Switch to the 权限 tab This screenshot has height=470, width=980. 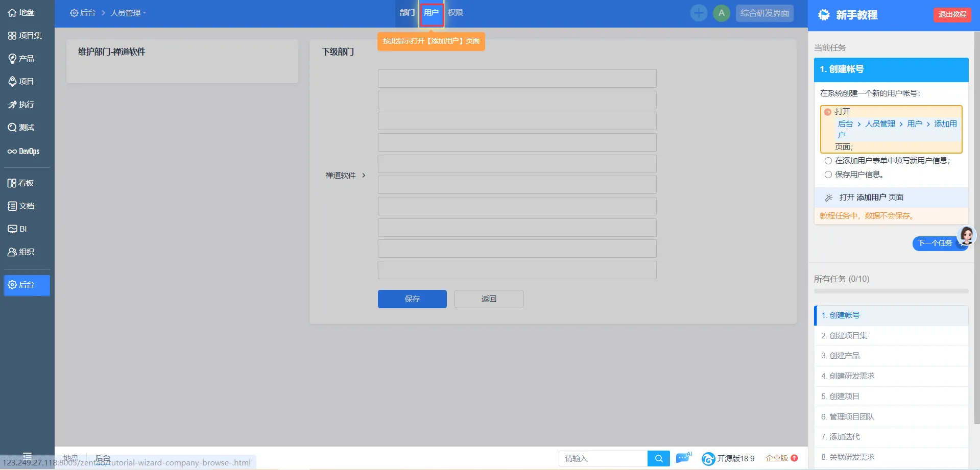coord(456,13)
